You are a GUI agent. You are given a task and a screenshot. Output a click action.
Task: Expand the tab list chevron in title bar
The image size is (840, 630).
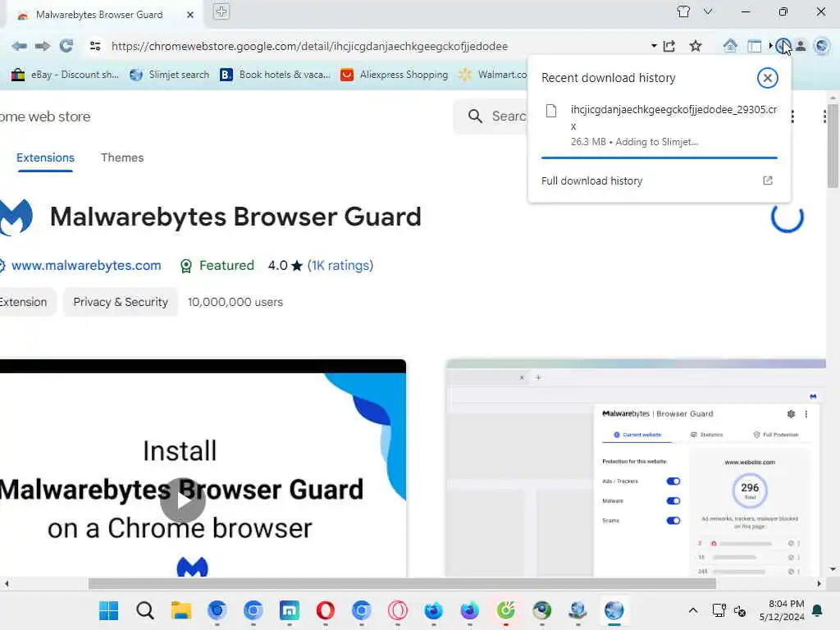(x=708, y=11)
